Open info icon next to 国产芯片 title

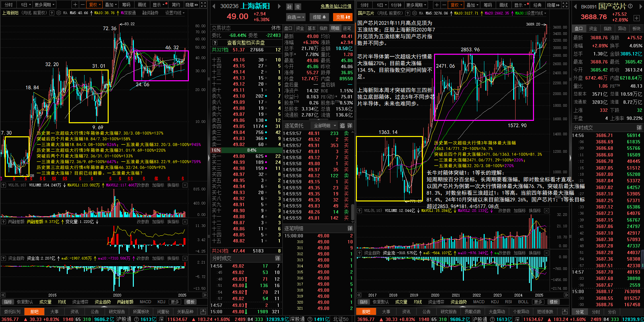tap(630, 6)
